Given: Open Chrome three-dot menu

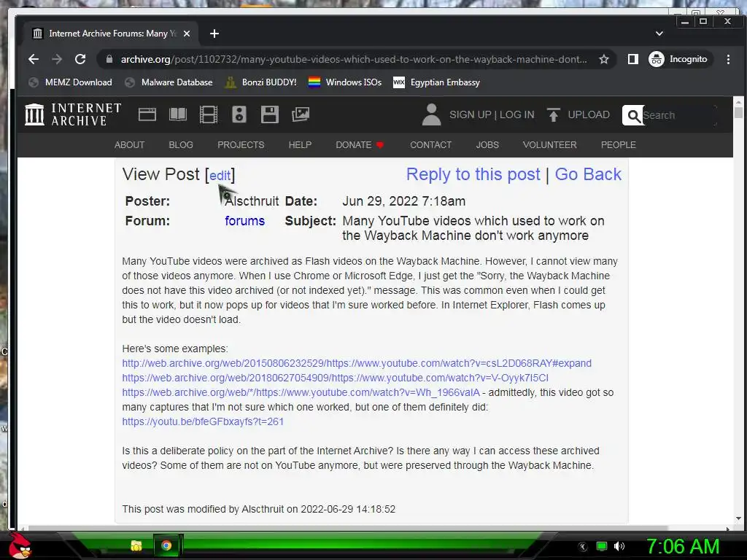Looking at the screenshot, I should [x=728, y=59].
